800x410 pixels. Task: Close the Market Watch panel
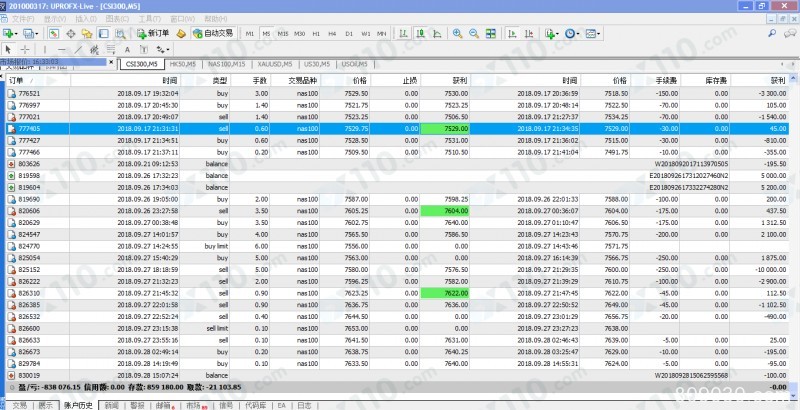pyautogui.click(x=111, y=62)
